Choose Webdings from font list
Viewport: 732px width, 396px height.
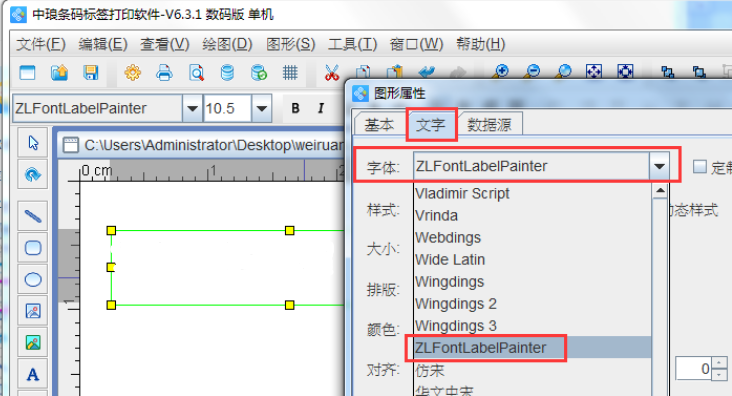[x=532, y=237]
